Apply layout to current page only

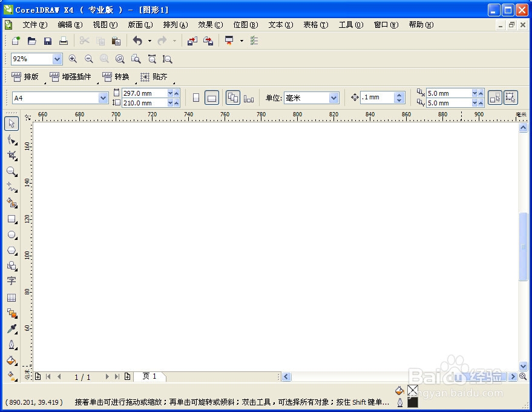(248, 99)
